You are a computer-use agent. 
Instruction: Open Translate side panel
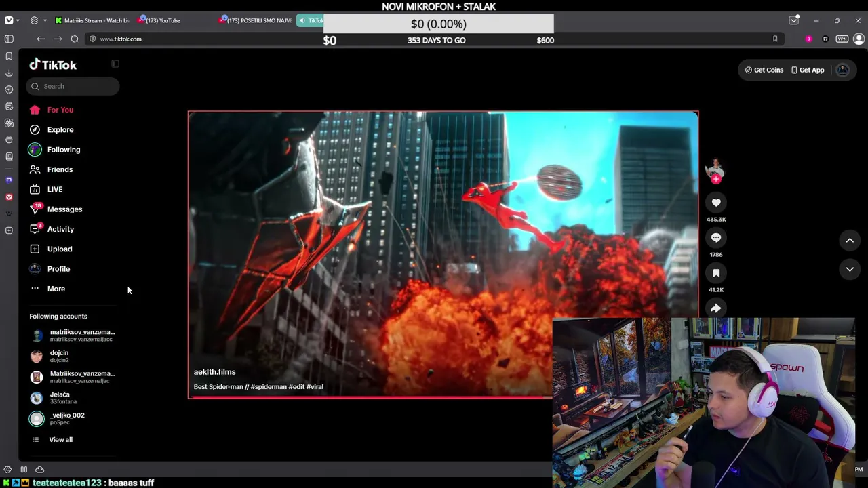point(9,123)
